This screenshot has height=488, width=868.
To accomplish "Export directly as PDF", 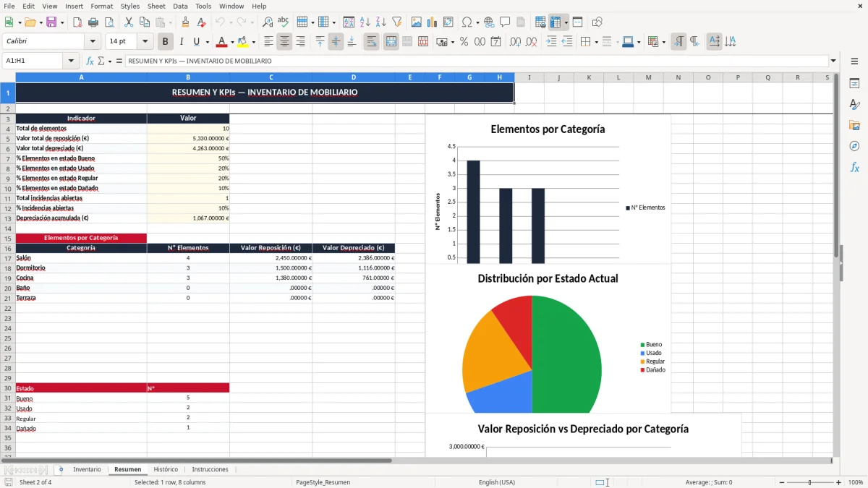I will tap(77, 22).
